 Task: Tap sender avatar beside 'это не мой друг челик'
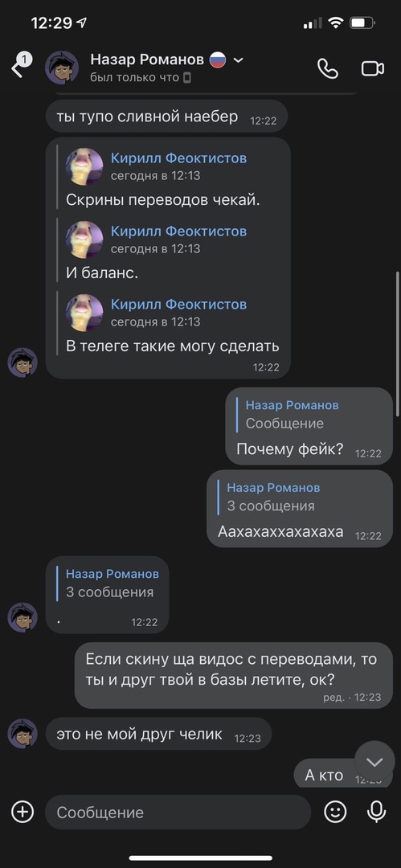pyautogui.click(x=23, y=734)
